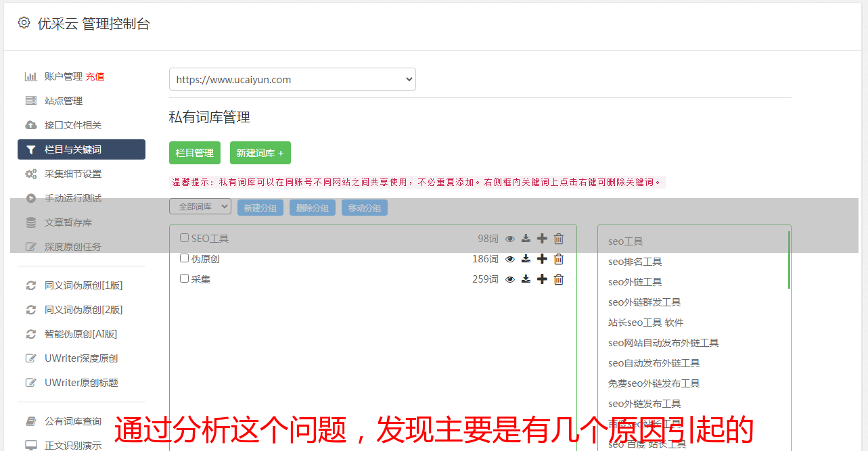
Task: Click the 新建分组 button
Action: coord(260,208)
